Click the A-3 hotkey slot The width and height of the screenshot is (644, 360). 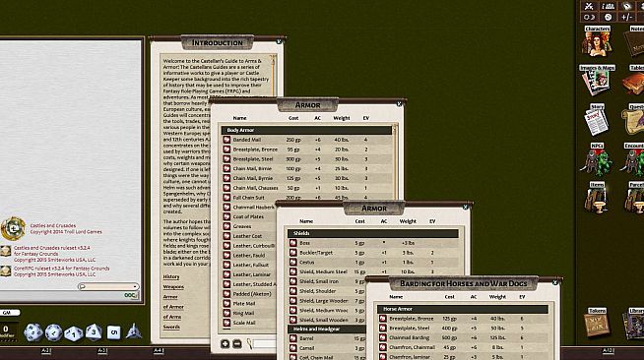click(102, 350)
